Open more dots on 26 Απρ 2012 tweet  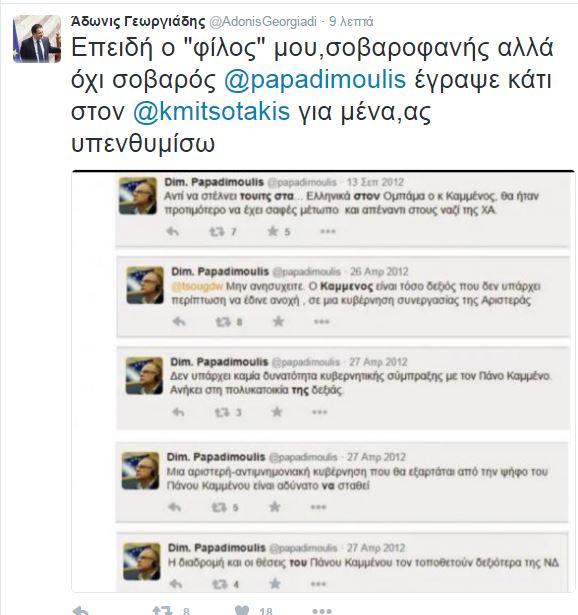click(x=322, y=322)
